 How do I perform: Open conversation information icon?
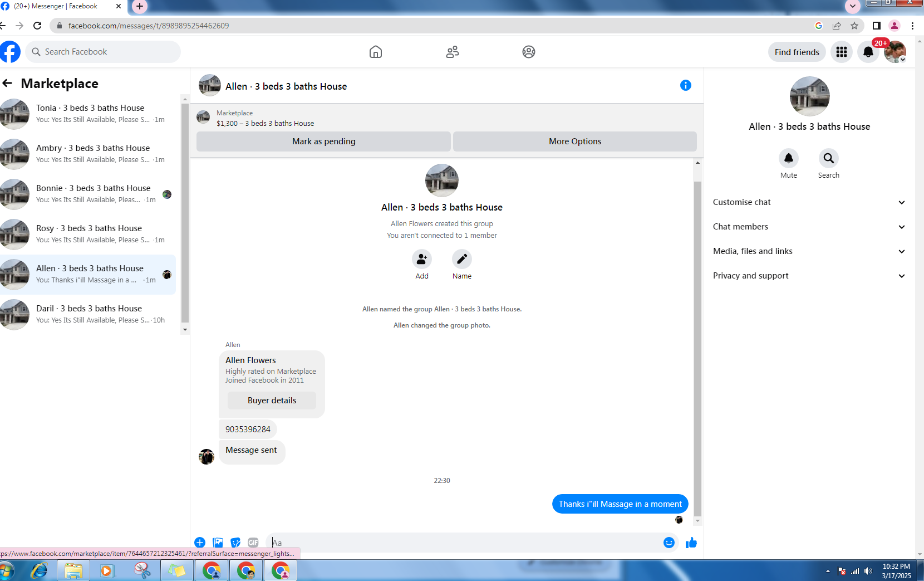click(x=686, y=85)
